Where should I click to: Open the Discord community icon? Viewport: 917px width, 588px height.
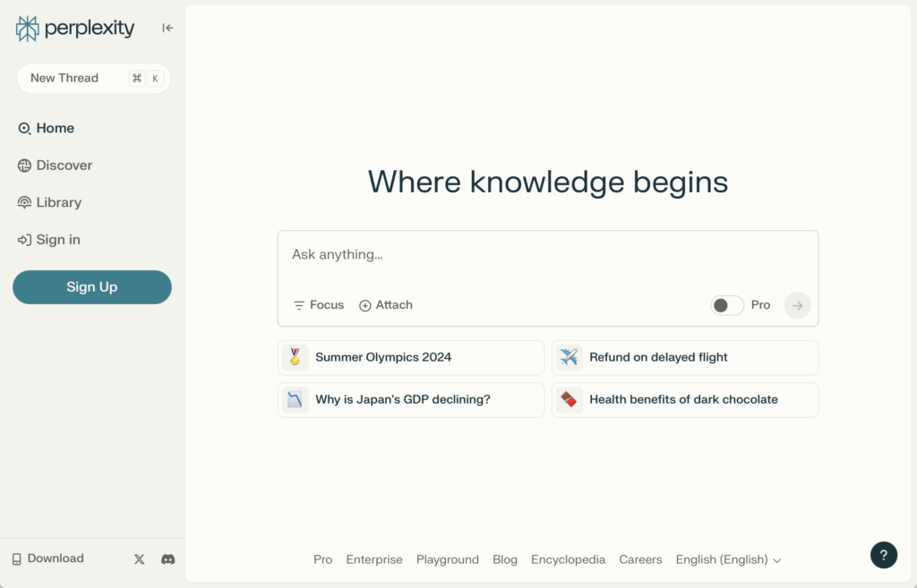coord(167,559)
